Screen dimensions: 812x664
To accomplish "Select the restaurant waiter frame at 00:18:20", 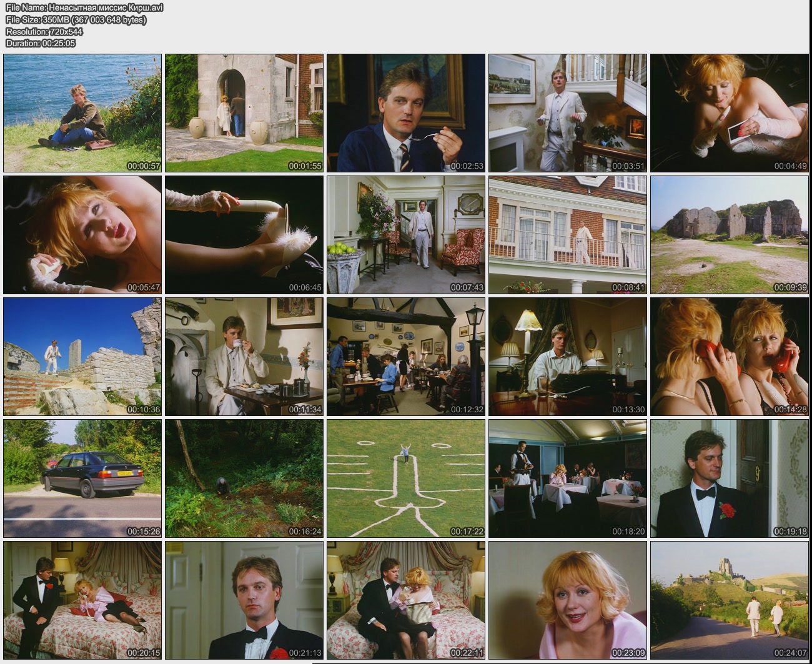I will [x=567, y=478].
